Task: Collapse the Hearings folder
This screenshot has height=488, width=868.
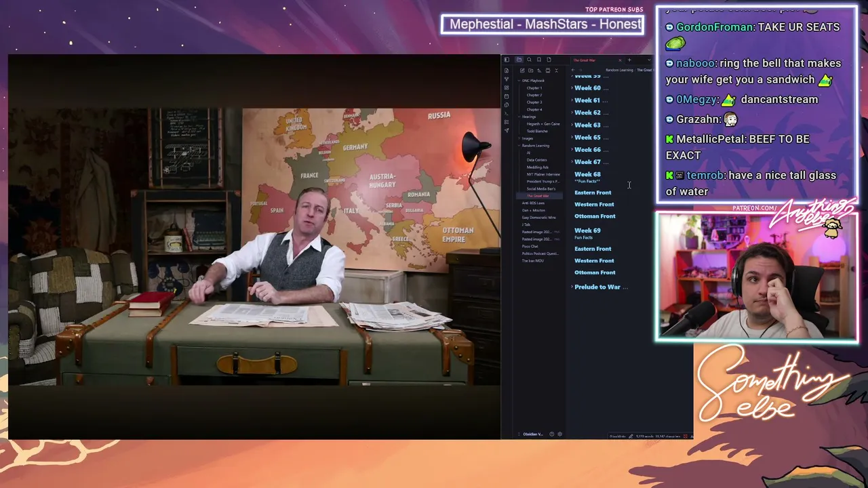Action: click(x=519, y=117)
